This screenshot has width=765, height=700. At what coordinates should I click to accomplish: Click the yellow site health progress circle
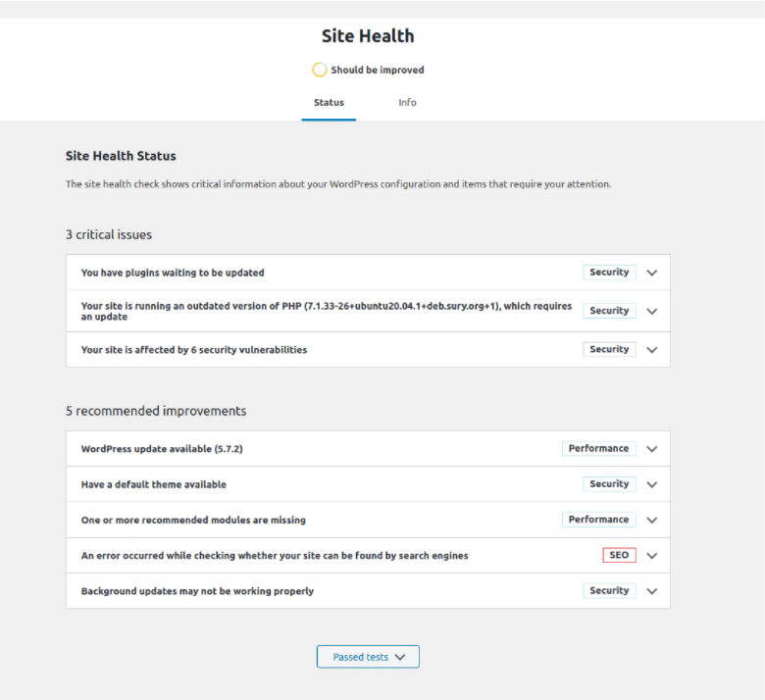pos(319,70)
